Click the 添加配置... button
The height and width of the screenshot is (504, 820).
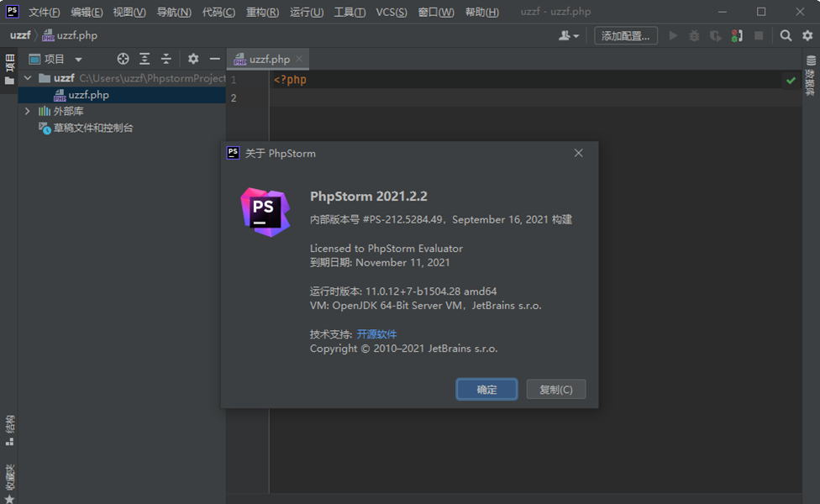point(625,35)
